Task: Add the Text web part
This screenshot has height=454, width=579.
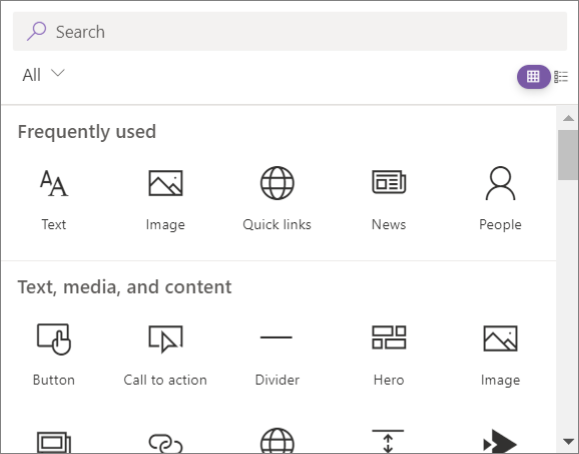Action: coord(54,199)
